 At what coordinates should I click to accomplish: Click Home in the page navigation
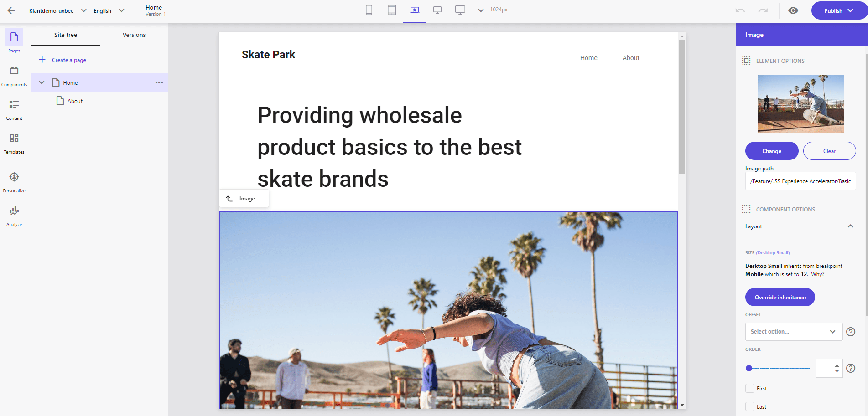588,58
